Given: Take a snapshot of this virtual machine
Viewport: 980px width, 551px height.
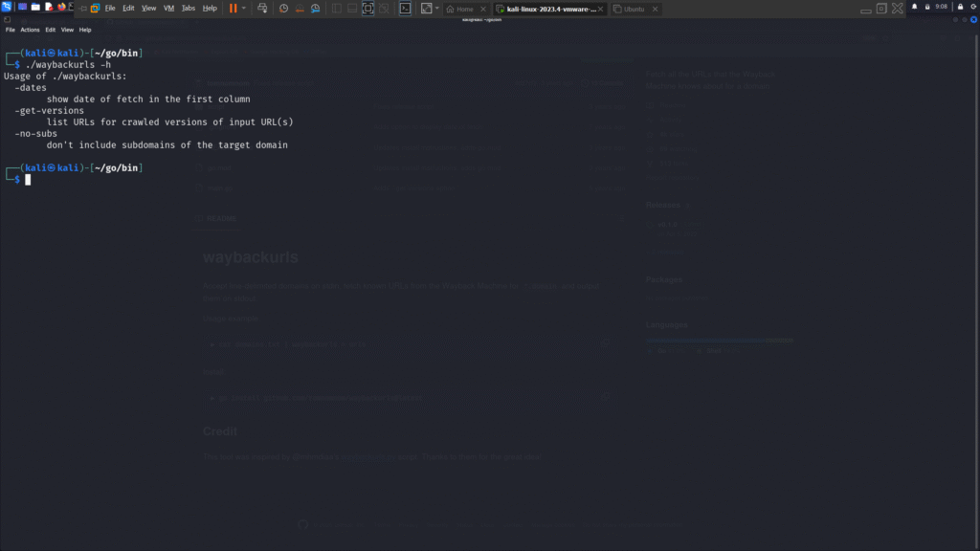Looking at the screenshot, I should 283,8.
